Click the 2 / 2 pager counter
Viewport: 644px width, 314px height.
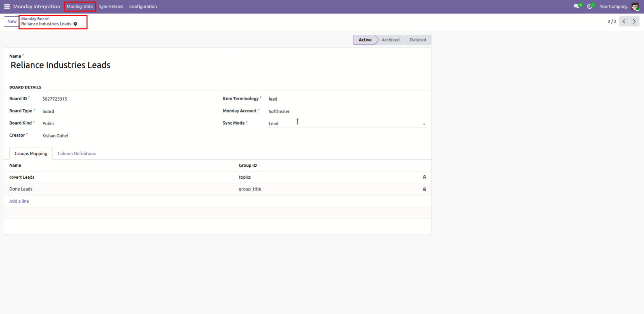(612, 22)
